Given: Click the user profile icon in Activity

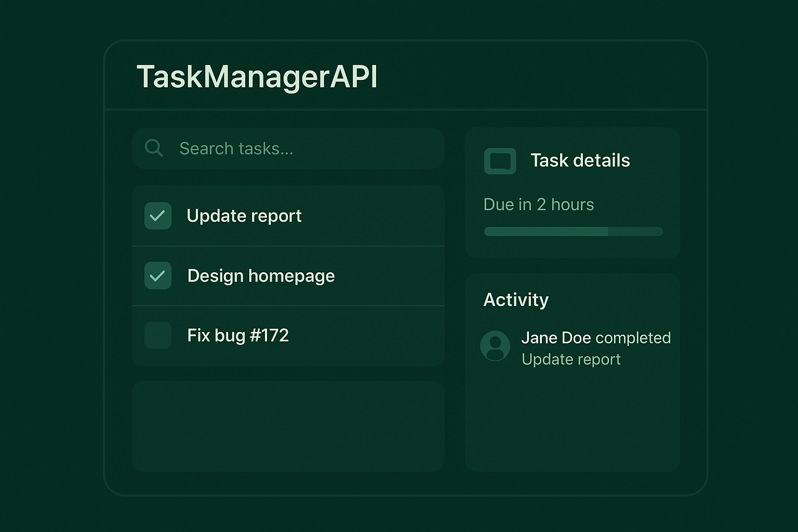Looking at the screenshot, I should (495, 346).
